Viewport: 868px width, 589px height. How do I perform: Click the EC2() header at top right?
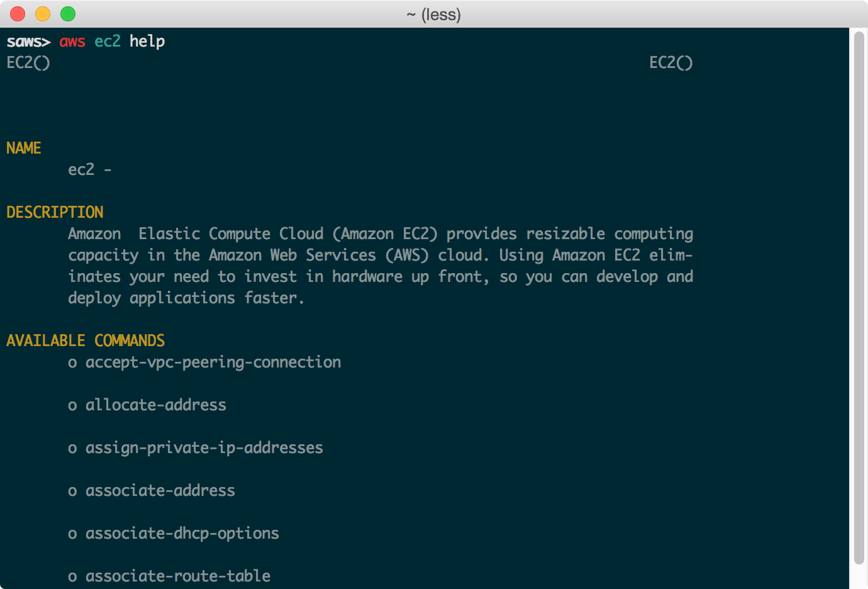click(x=671, y=63)
